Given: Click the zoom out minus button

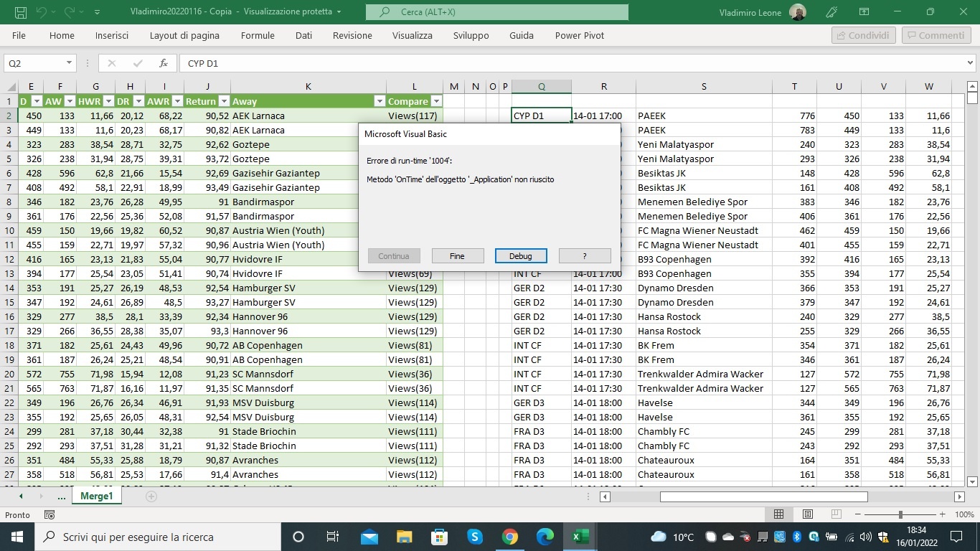Looking at the screenshot, I should (x=857, y=514).
